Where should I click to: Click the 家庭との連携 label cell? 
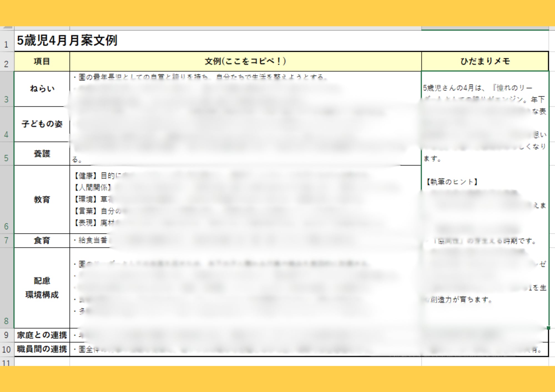(x=42, y=335)
